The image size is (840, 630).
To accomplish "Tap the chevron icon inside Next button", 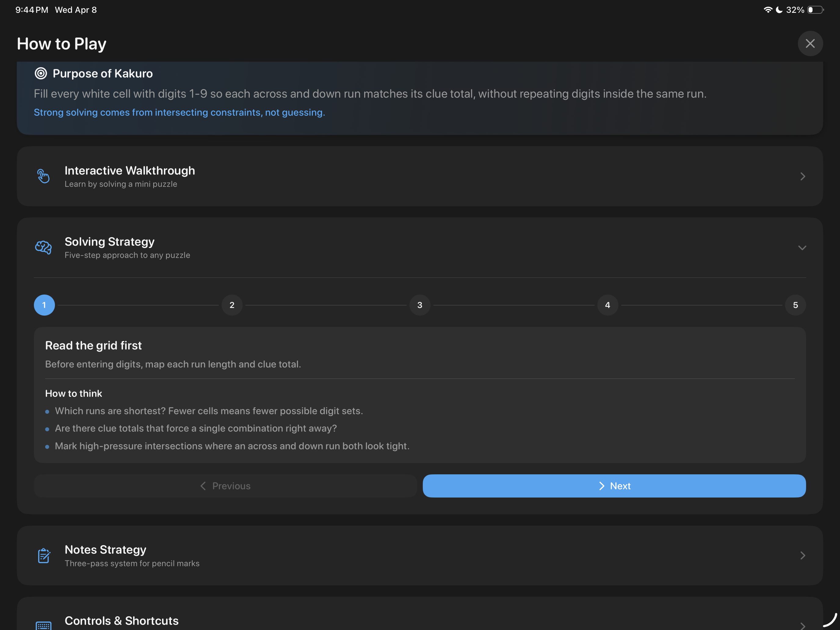I will point(602,486).
